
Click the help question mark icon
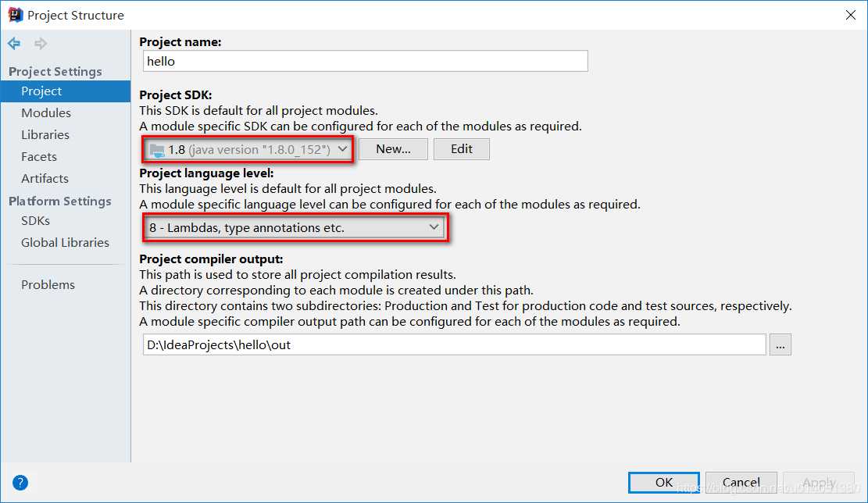pyautogui.click(x=20, y=483)
